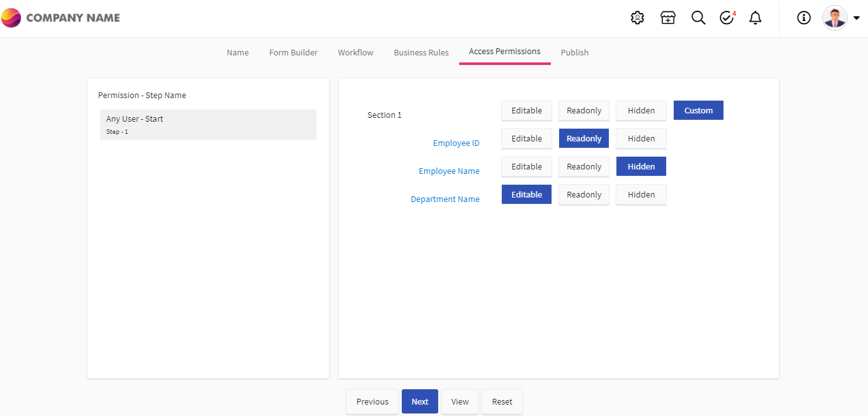Click the Employee Name field link
Viewport: 868px width, 416px height.
[x=449, y=171]
